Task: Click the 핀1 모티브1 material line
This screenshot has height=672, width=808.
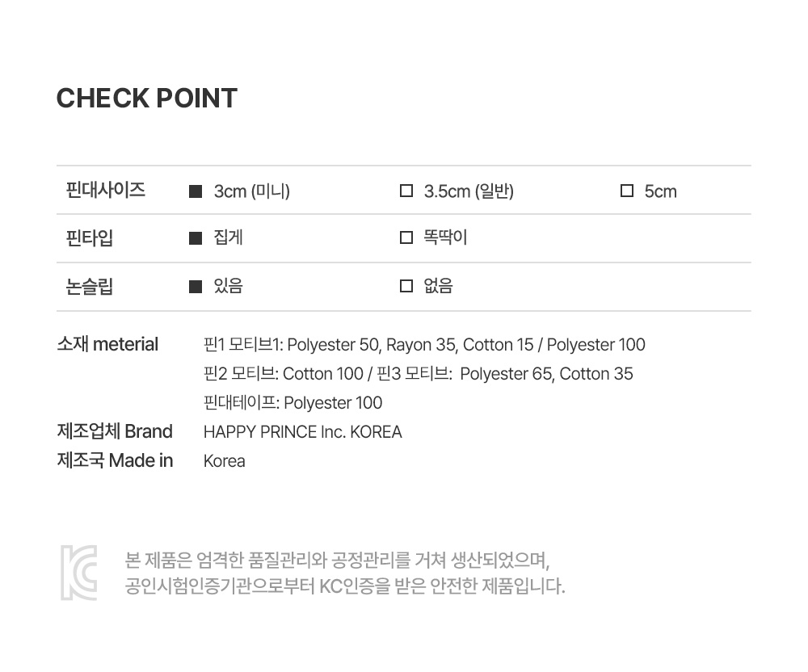Action: tap(424, 345)
